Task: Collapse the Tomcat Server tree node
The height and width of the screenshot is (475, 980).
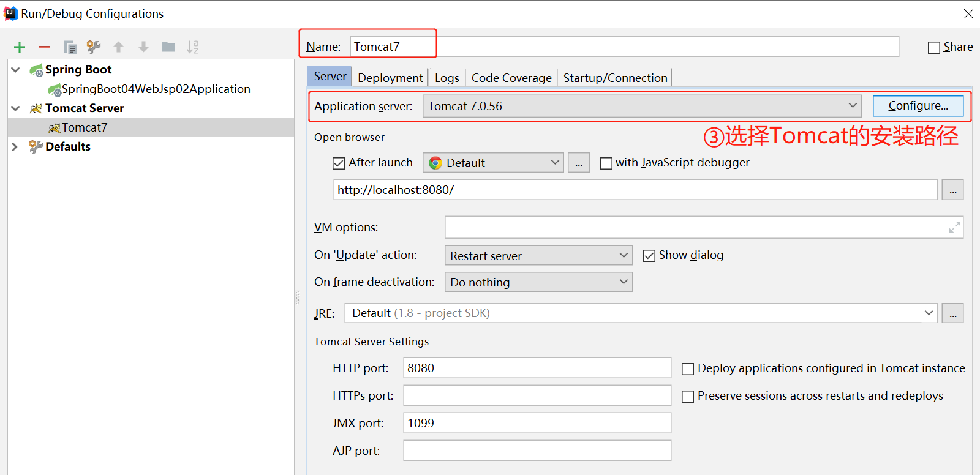Action: coord(15,108)
